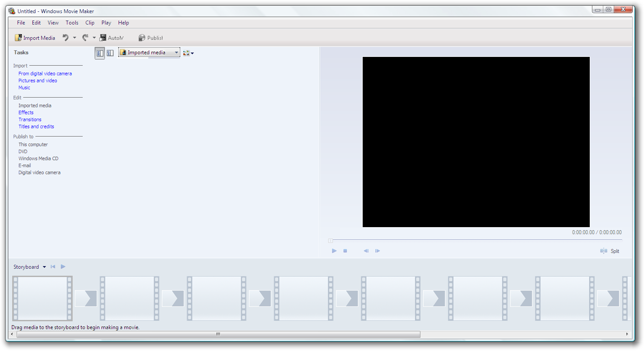Click the Movie Maker title bar icon
The image size is (644, 351).
point(12,11)
